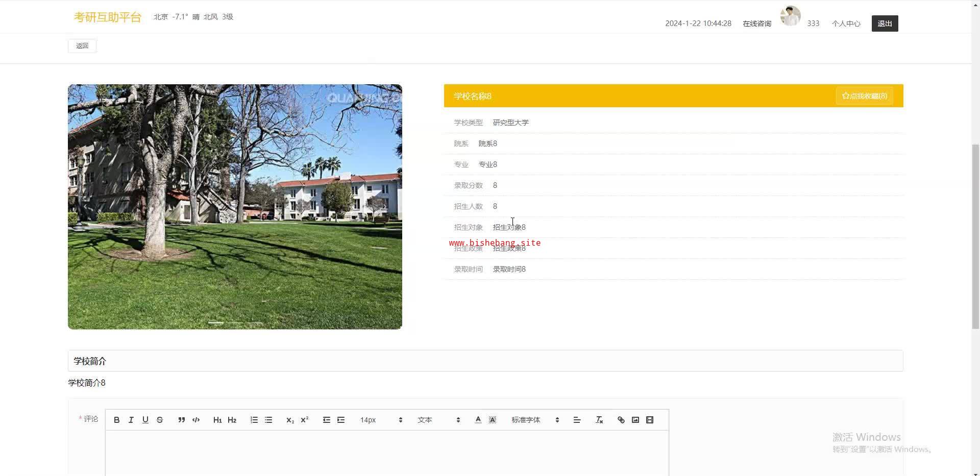This screenshot has height=476, width=980.
Task: Insert a code block
Action: point(196,420)
